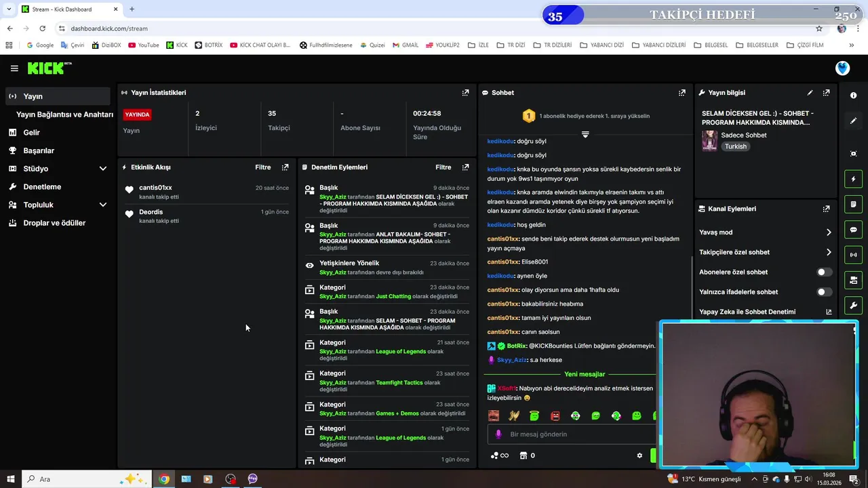Open the BOTRIX bookmark
The image size is (868, 488).
point(208,45)
